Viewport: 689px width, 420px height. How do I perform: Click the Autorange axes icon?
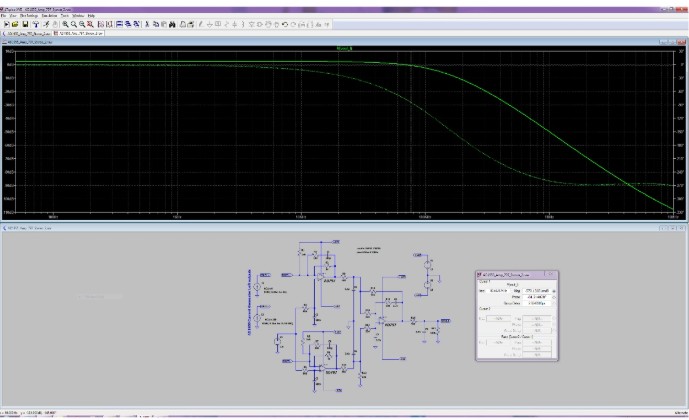[109, 24]
